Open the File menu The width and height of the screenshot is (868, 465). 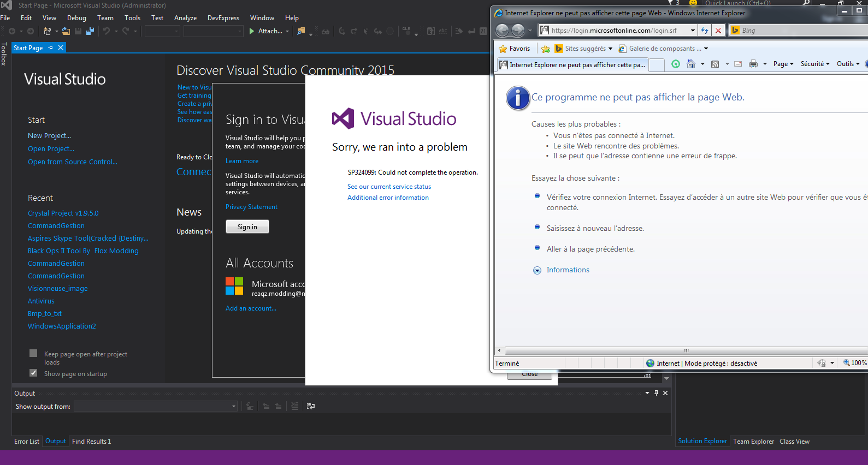(5, 18)
